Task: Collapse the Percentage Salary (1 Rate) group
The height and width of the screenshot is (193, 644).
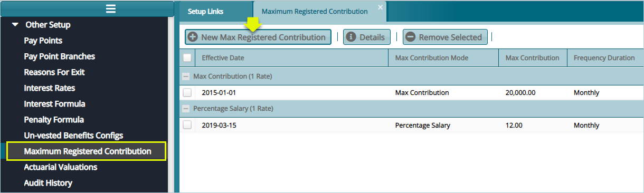Action: click(x=186, y=109)
